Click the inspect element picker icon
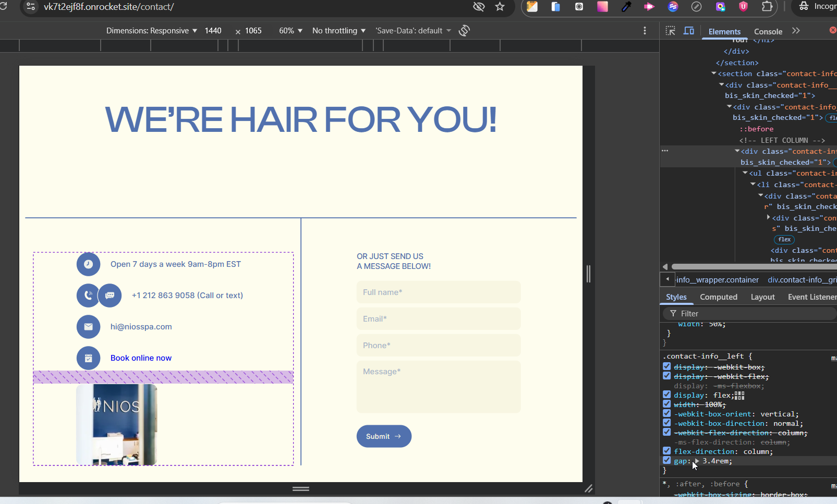Viewport: 837px width, 504px height. pos(671,31)
